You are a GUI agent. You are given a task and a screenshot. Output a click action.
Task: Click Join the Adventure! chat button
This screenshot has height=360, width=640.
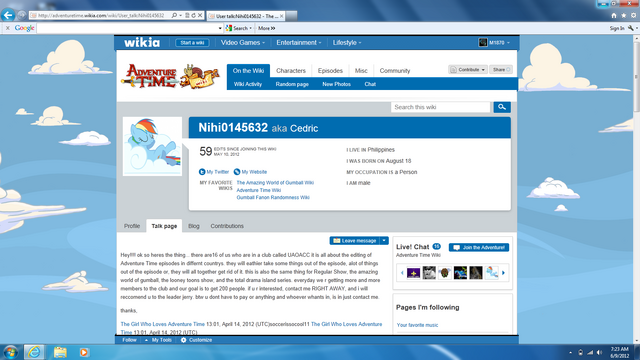[x=479, y=247]
